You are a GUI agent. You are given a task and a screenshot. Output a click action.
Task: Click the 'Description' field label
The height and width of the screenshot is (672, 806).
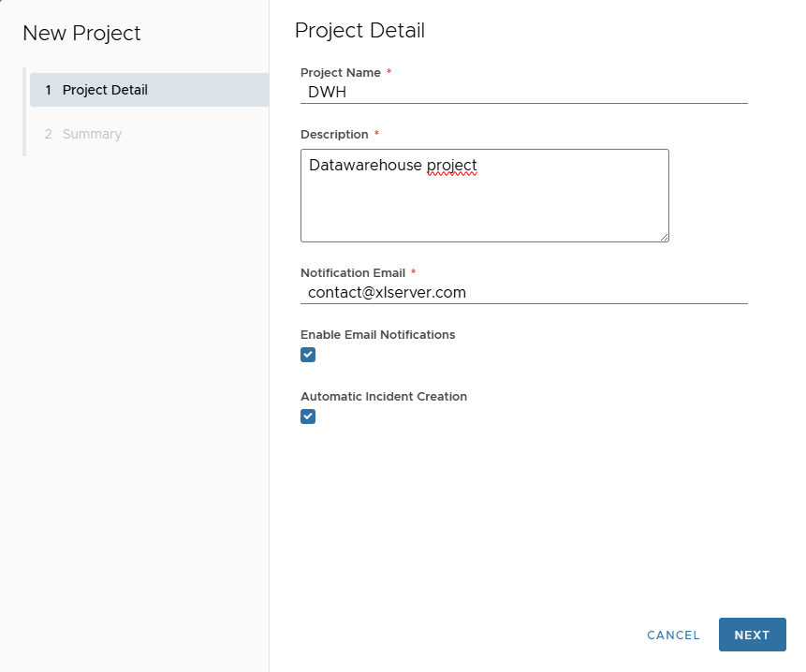334,134
